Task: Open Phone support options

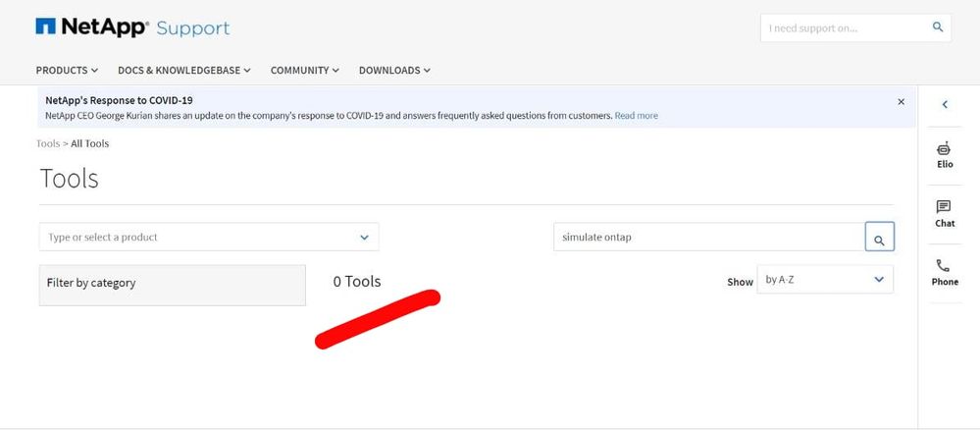Action: (945, 273)
